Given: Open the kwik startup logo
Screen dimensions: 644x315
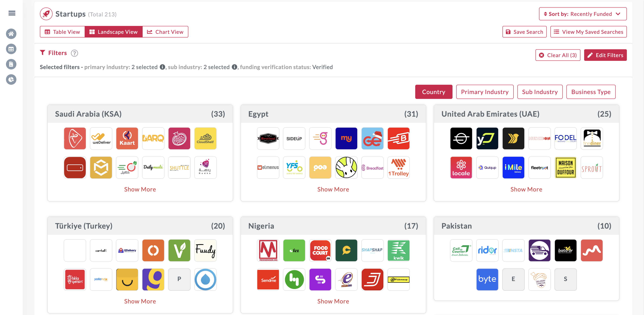Looking at the screenshot, I should pos(398,250).
